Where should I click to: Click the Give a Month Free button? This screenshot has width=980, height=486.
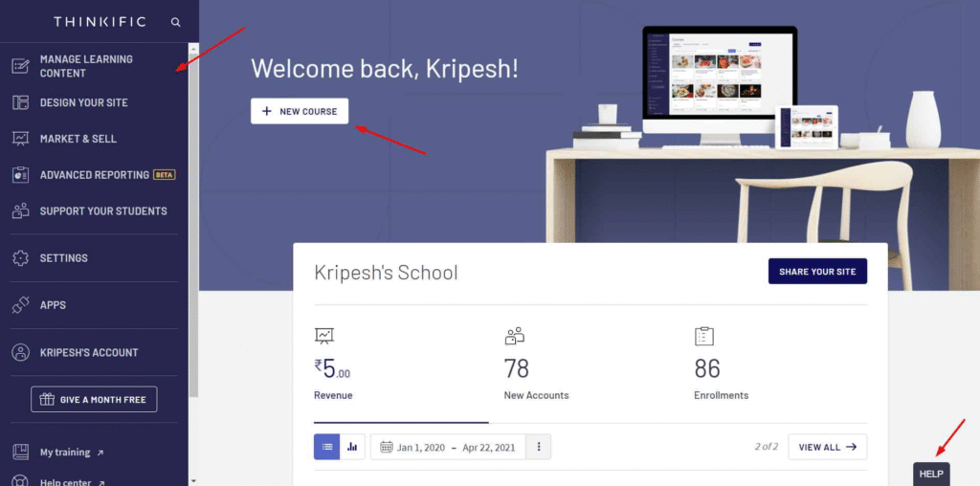(94, 399)
